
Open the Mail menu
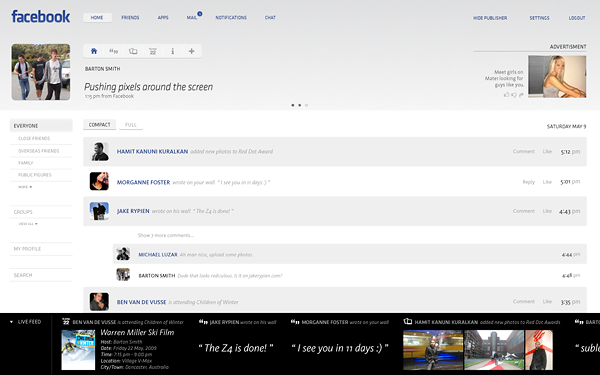click(x=192, y=18)
